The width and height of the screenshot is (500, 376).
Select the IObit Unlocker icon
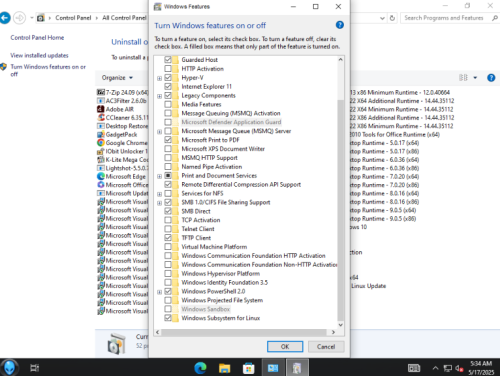click(101, 151)
